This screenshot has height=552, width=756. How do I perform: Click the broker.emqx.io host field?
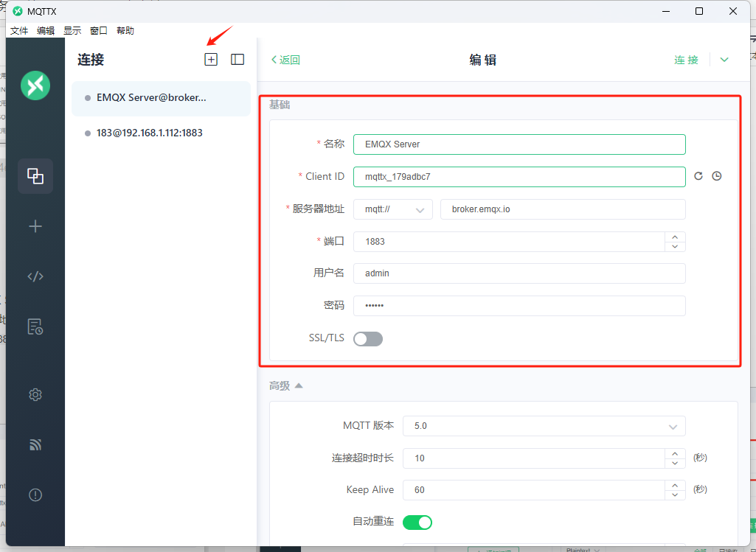[563, 209]
